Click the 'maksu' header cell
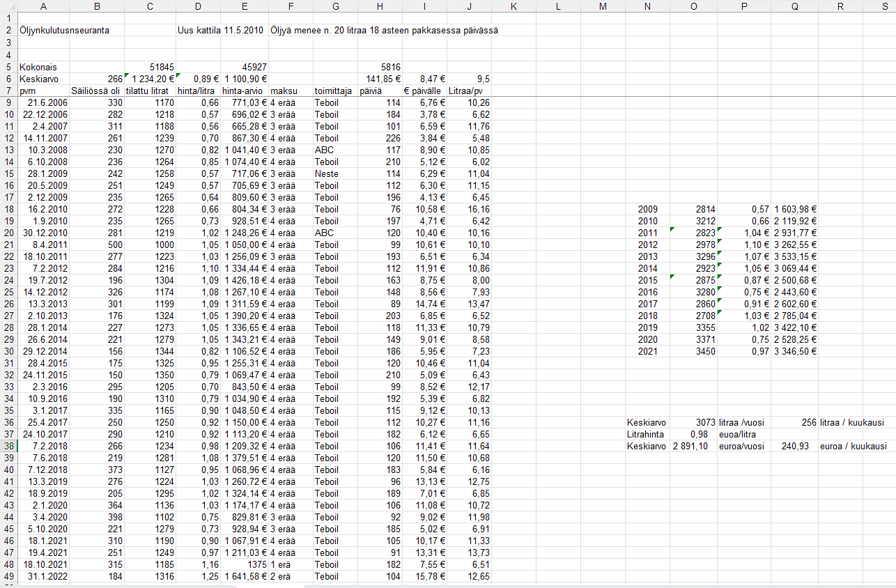The height and width of the screenshot is (588, 896). [291, 91]
